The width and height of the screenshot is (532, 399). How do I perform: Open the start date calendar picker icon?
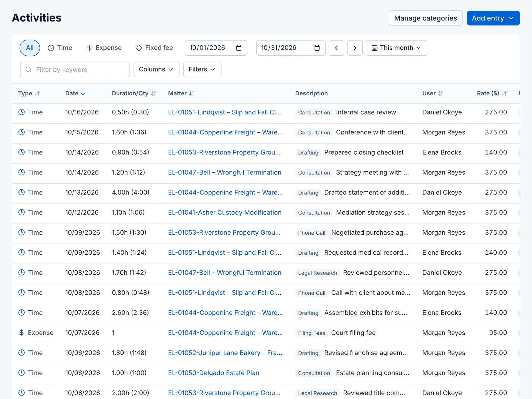point(239,48)
